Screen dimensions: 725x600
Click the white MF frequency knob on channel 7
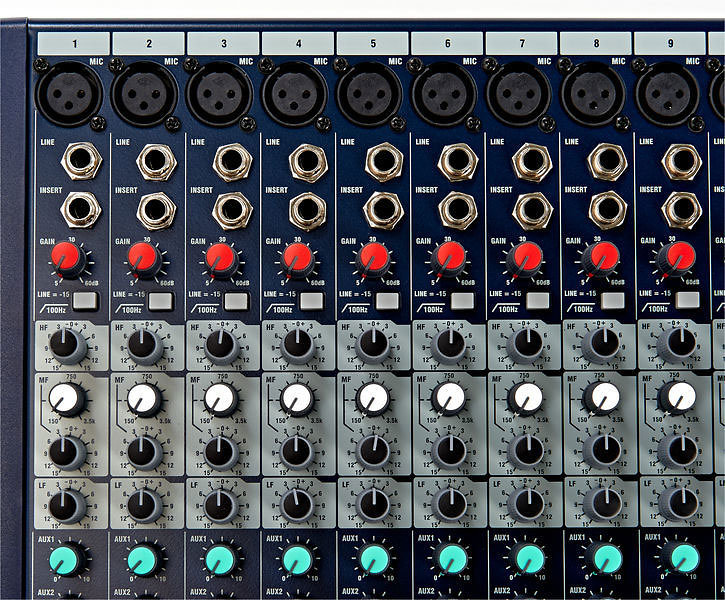coord(526,398)
